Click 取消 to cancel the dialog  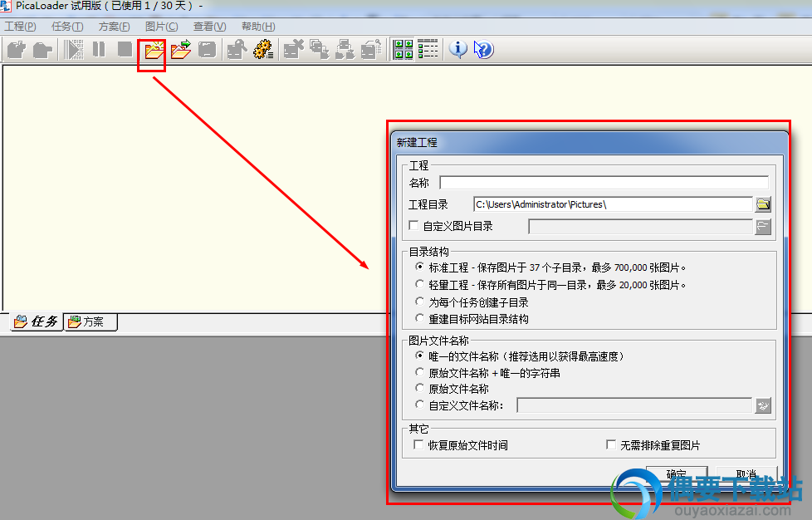746,474
